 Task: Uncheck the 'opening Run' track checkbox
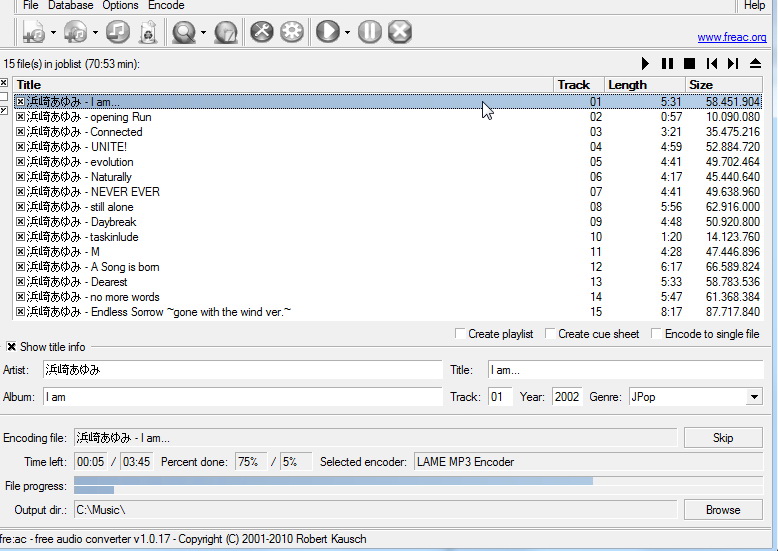(x=20, y=117)
